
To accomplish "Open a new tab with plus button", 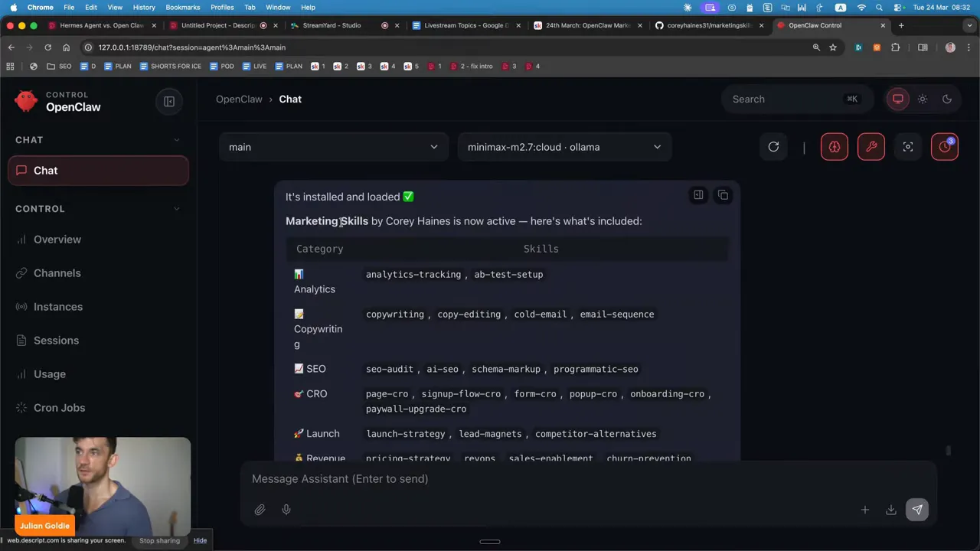I will pyautogui.click(x=901, y=25).
